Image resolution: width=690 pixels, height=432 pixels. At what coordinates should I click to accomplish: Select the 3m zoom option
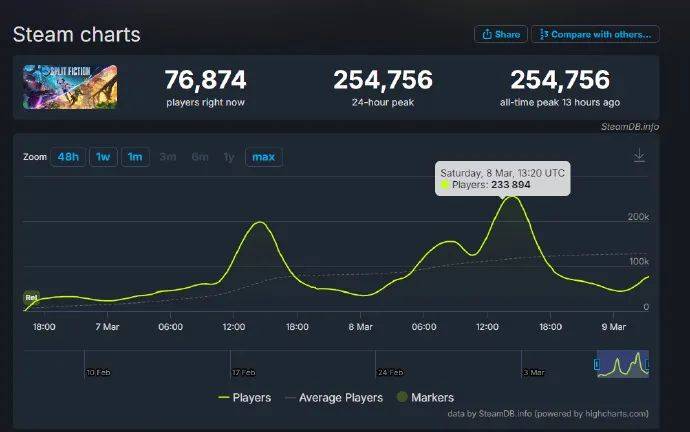coord(168,157)
